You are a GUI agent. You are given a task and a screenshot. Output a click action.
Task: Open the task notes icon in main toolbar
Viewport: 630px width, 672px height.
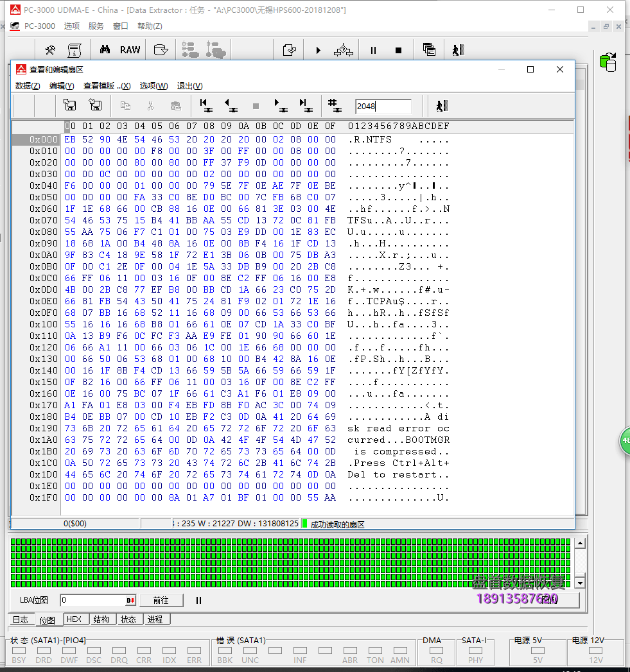click(x=290, y=50)
